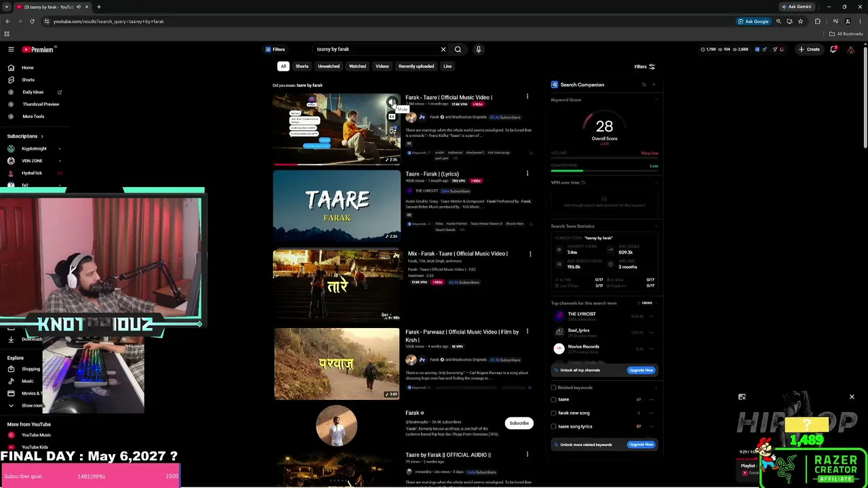Open Shorts in the sidebar

pos(28,80)
